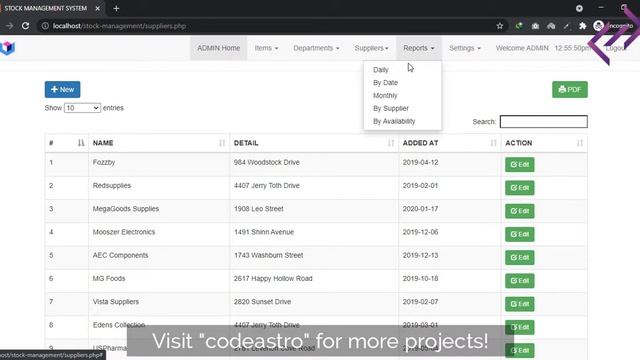Click the site info icon in address bar
This screenshot has width=640, height=360.
pyautogui.click(x=45, y=26)
